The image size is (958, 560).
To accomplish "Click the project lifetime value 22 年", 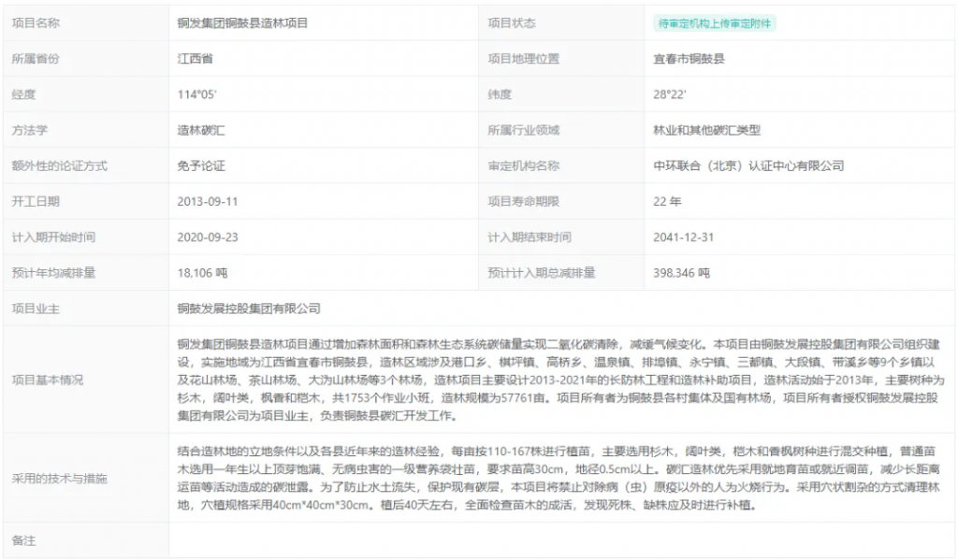I will tap(667, 201).
